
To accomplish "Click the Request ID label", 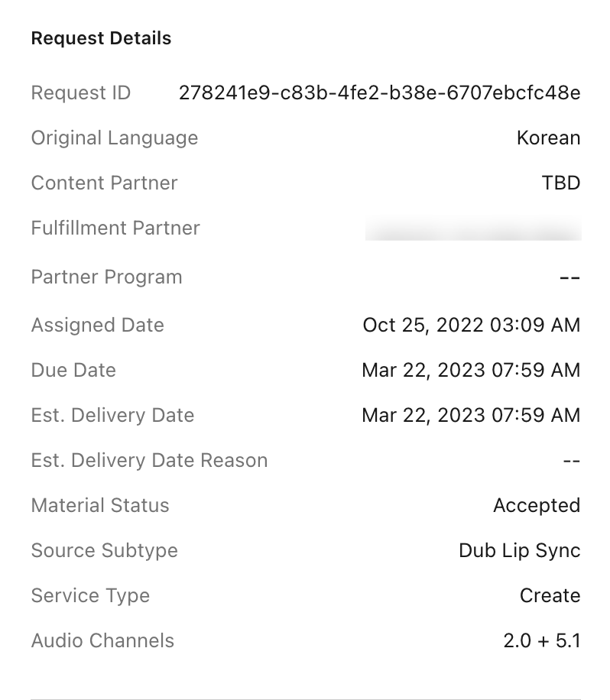I will click(81, 93).
